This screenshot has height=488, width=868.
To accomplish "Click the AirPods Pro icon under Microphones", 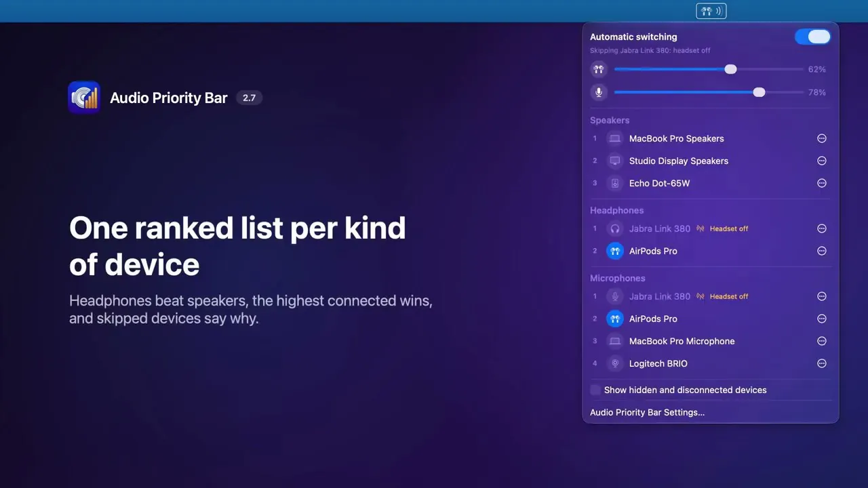I will [615, 319].
